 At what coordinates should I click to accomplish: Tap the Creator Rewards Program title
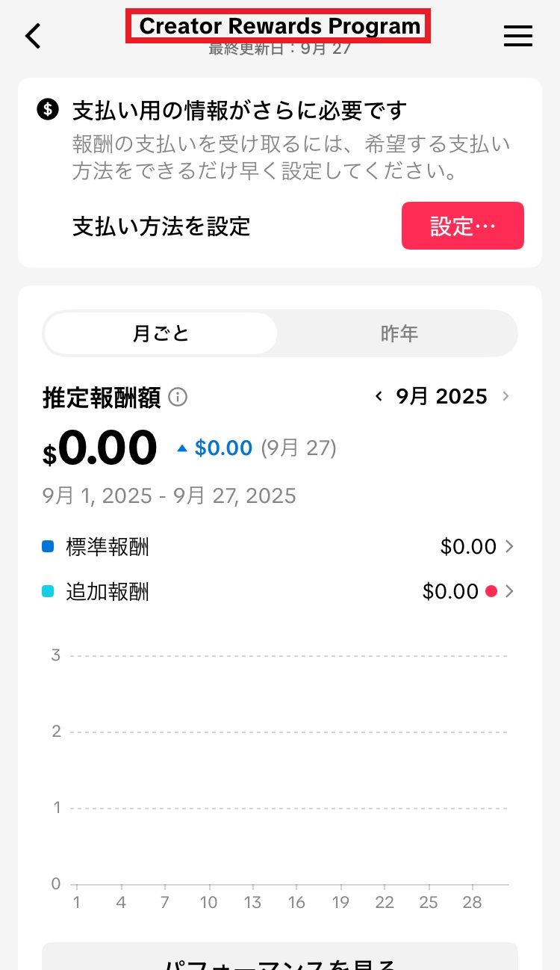click(279, 26)
